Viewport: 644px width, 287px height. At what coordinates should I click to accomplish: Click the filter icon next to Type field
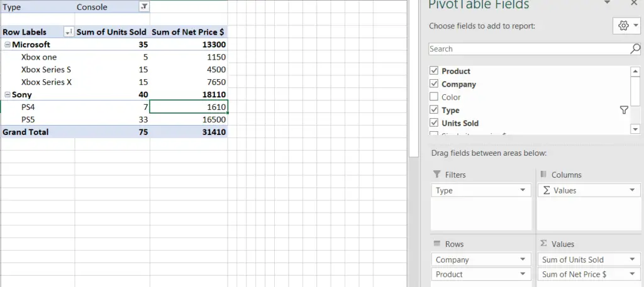(624, 110)
